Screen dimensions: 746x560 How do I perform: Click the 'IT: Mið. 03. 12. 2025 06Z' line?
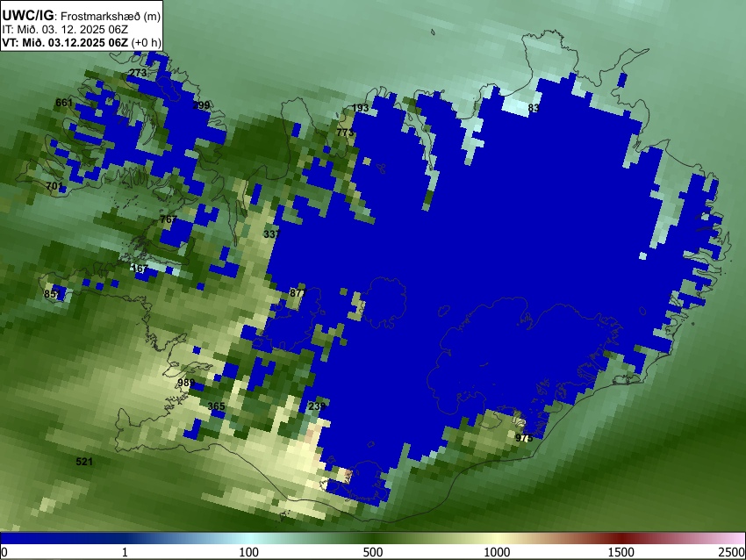point(65,30)
